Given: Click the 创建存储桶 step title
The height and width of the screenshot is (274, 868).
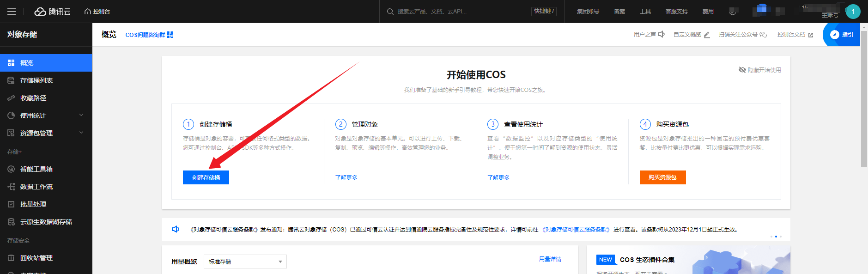Looking at the screenshot, I should [216, 124].
